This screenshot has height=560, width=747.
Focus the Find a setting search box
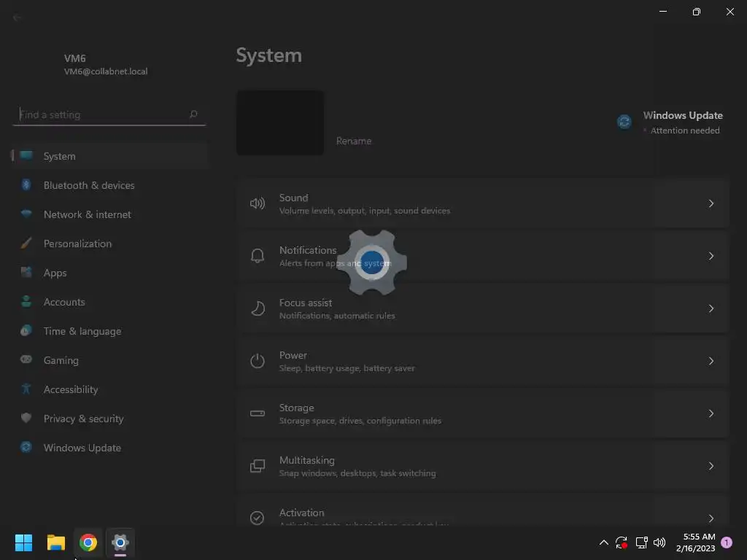(109, 114)
